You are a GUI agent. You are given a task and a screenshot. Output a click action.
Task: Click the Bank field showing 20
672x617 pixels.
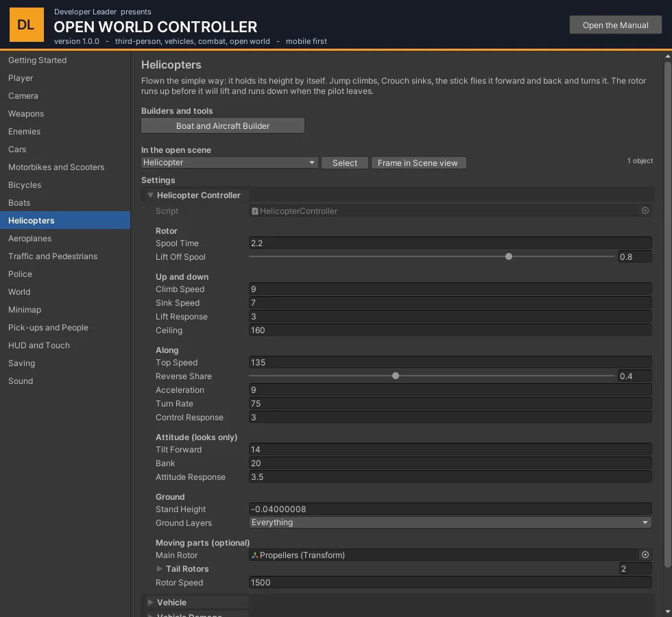coord(450,463)
